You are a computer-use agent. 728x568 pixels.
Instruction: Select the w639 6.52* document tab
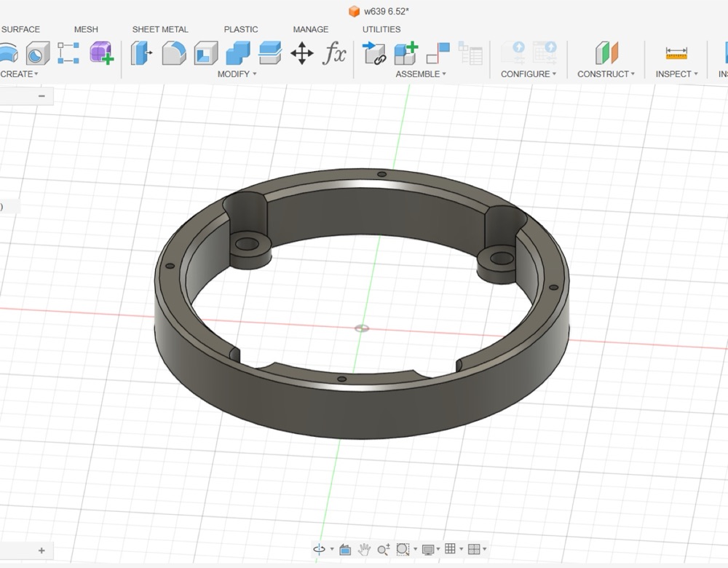coord(379,11)
